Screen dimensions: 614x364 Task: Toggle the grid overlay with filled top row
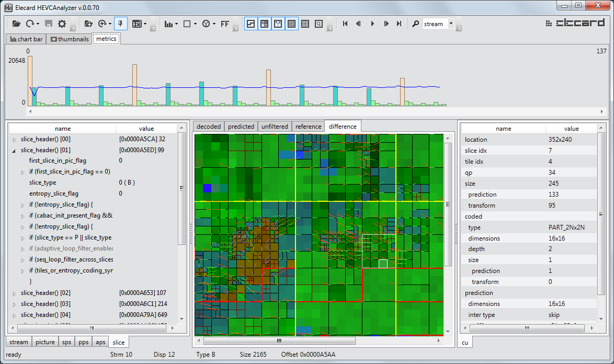tap(264, 24)
